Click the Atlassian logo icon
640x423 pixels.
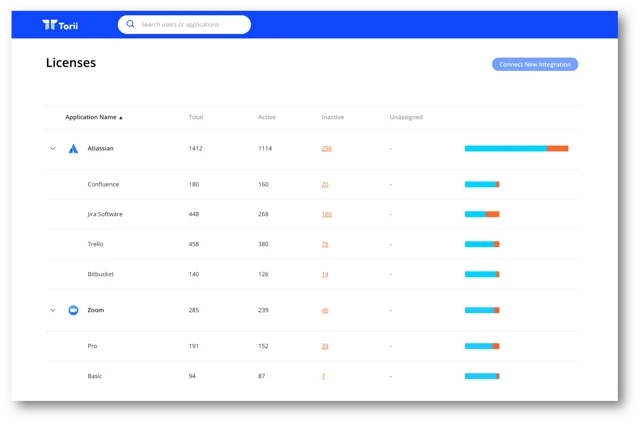click(73, 149)
